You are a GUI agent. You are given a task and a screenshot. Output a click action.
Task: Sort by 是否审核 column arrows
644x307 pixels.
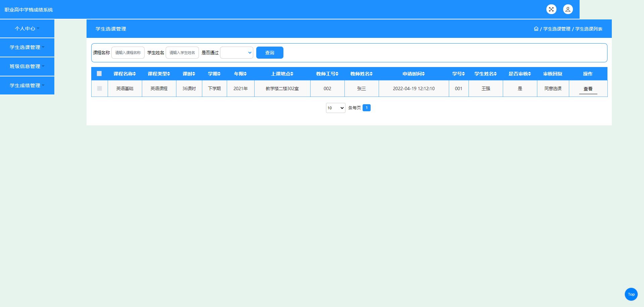click(x=530, y=74)
